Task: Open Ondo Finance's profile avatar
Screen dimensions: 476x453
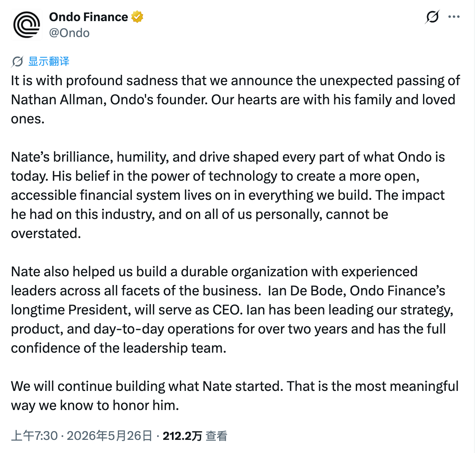Action: tap(27, 25)
